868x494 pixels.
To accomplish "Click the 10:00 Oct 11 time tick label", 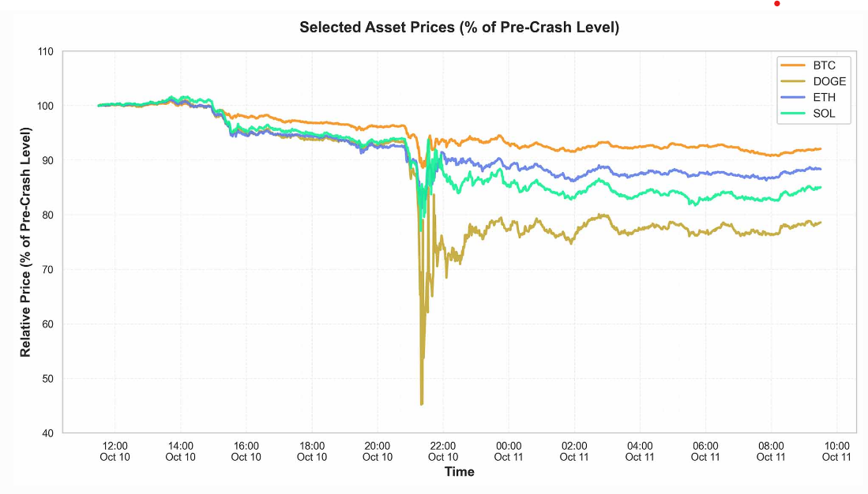I will pos(836,451).
